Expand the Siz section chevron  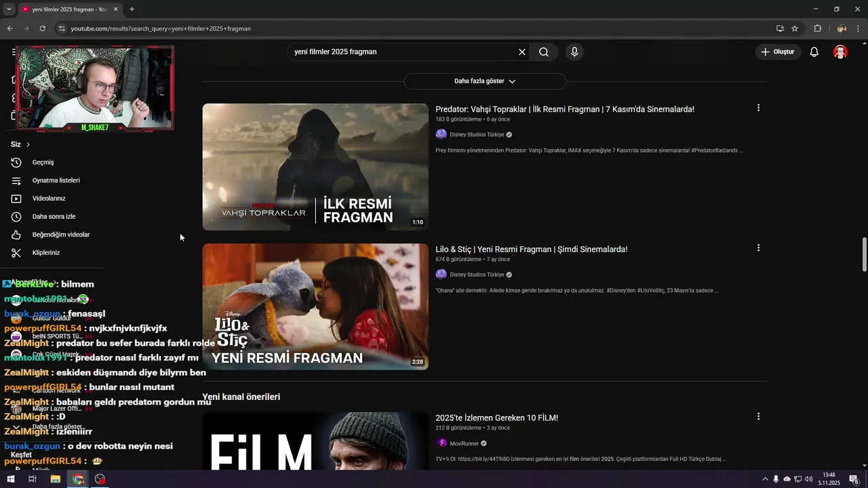click(28, 144)
